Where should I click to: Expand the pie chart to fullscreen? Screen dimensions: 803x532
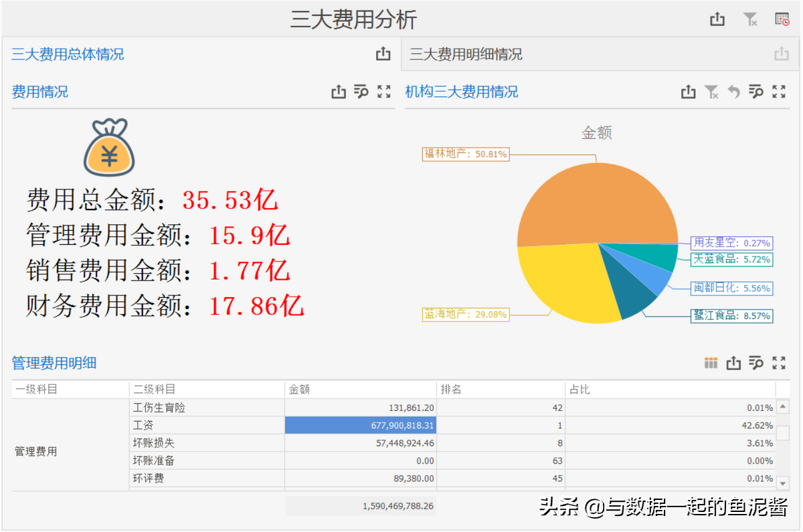pyautogui.click(x=778, y=92)
